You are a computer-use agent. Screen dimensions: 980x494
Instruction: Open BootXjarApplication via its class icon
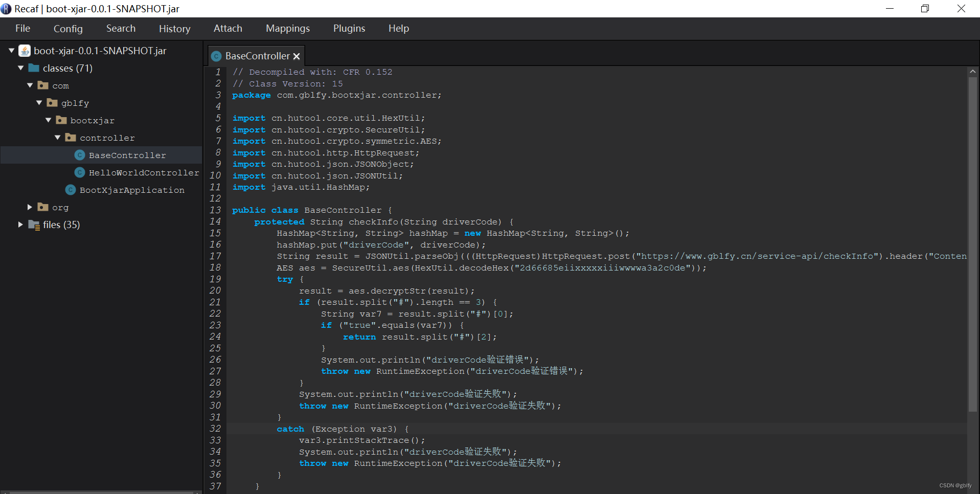(x=70, y=190)
